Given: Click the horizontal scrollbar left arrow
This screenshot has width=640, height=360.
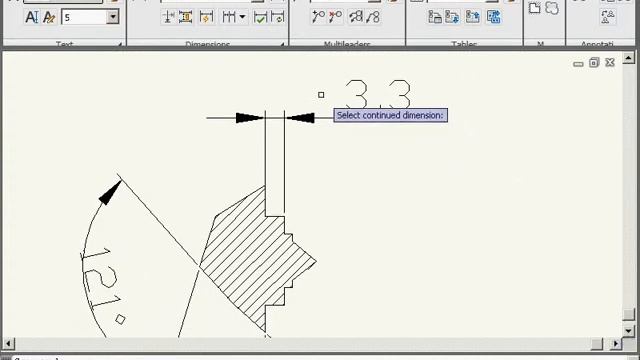Looking at the screenshot, I should tap(9, 344).
